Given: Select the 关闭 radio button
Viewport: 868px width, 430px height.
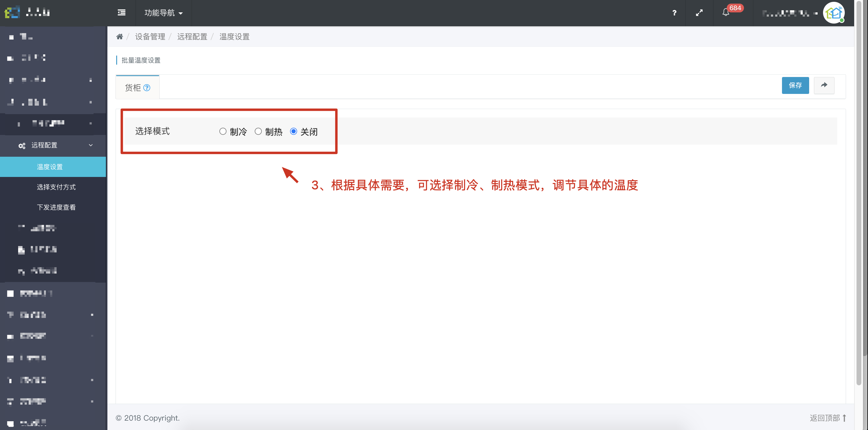Looking at the screenshot, I should coord(293,131).
